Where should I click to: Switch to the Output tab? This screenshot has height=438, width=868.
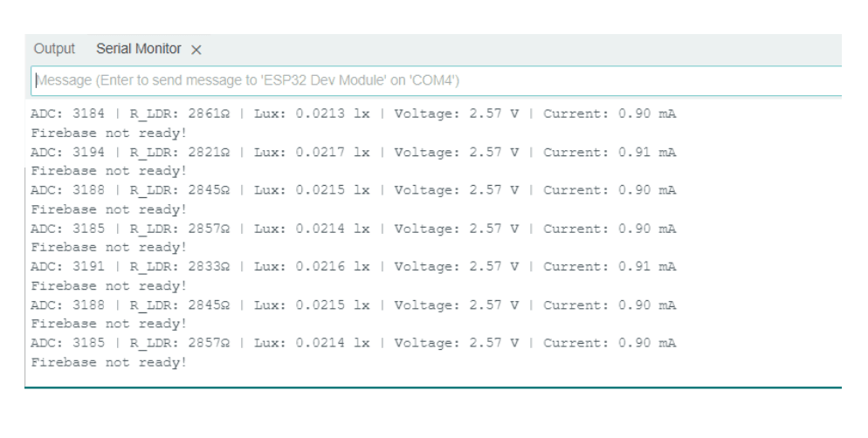[54, 49]
